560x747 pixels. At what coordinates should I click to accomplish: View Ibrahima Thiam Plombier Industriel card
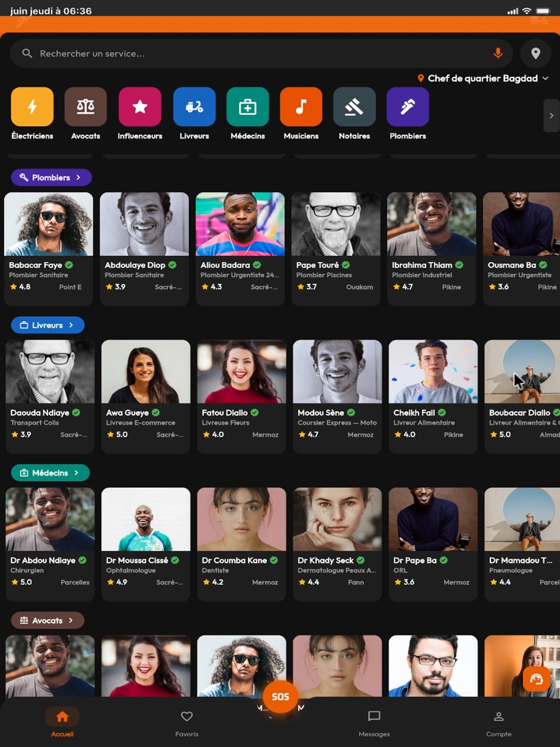[432, 249]
